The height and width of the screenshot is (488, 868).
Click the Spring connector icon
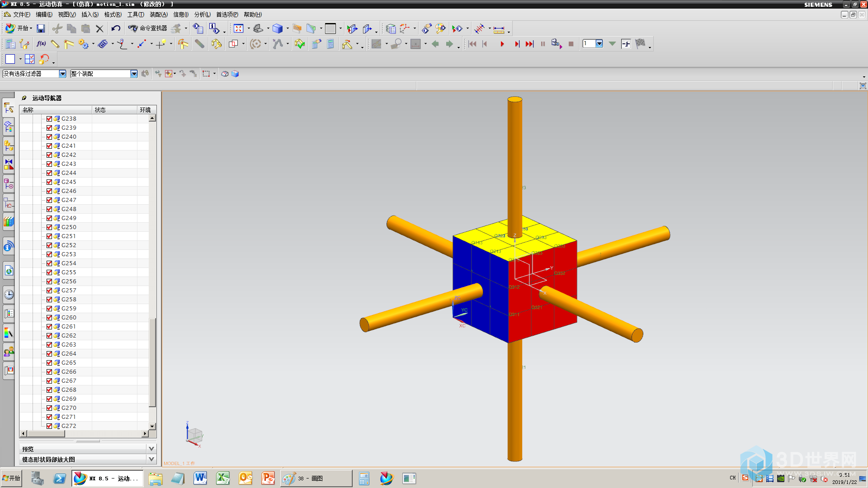click(x=103, y=44)
